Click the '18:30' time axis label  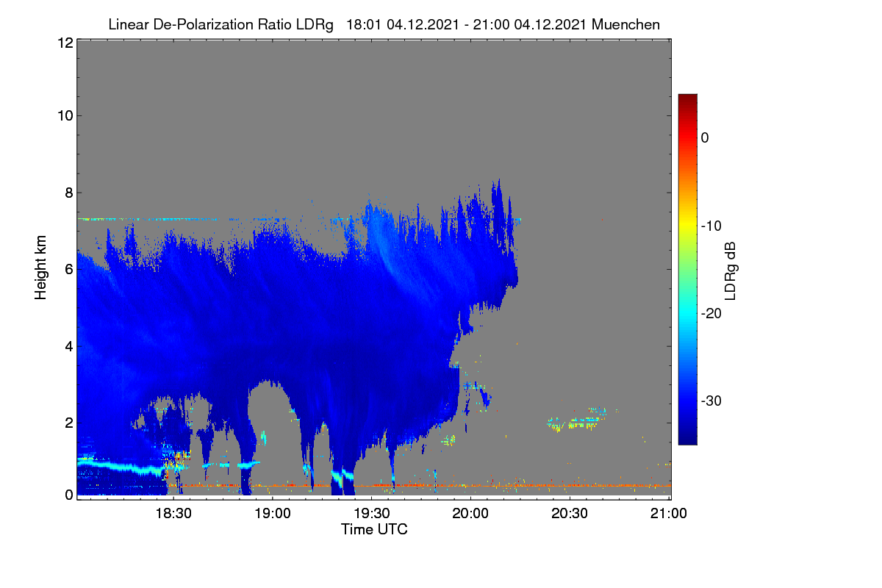click(172, 514)
